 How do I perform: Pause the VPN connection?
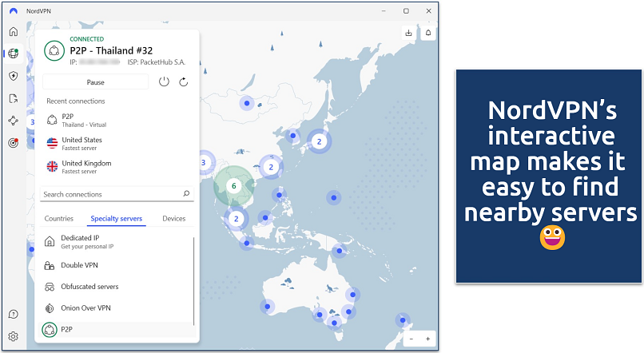[95, 82]
